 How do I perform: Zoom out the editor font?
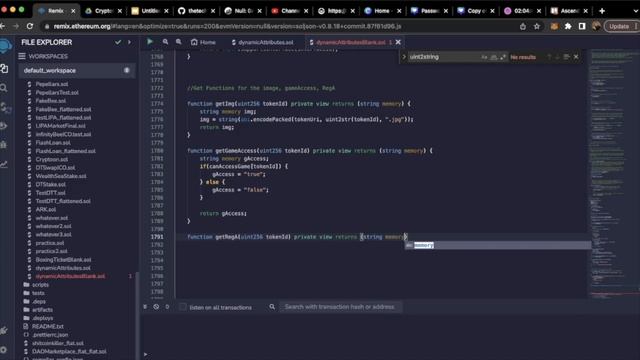pyautogui.click(x=165, y=42)
